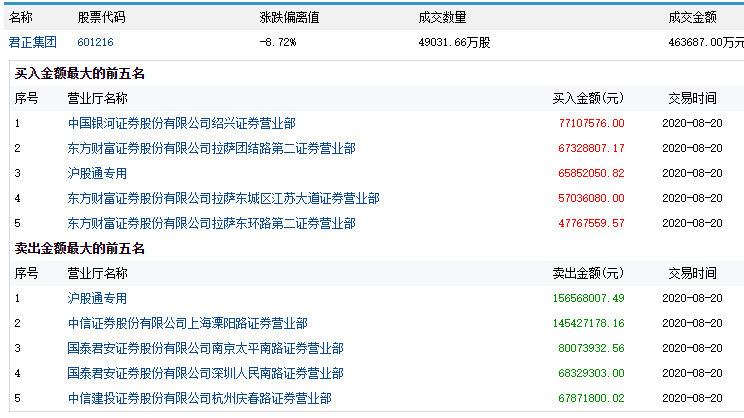Click the deviation value -8.72%
The image size is (744, 418).
tap(278, 42)
